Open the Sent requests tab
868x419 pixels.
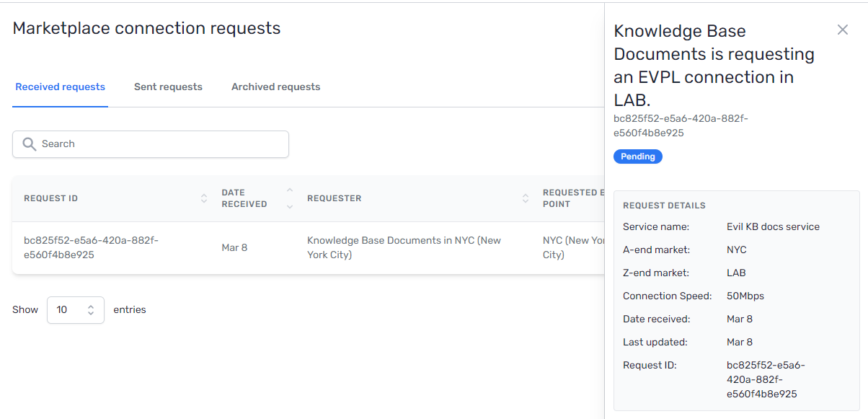coord(168,87)
